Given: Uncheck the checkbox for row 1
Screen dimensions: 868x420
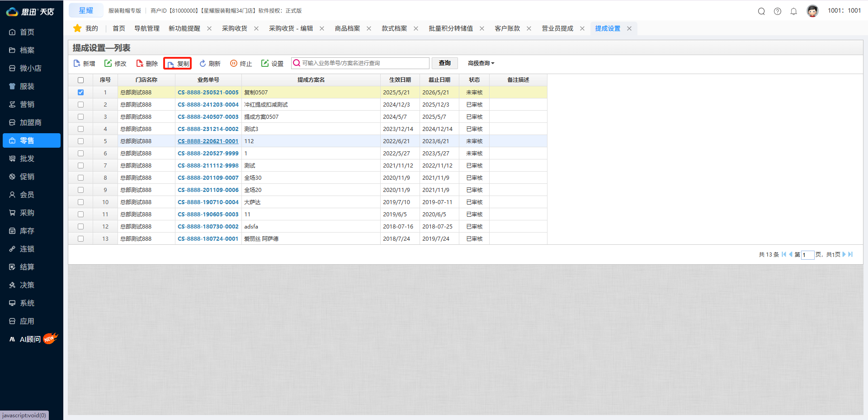Looking at the screenshot, I should tap(80, 92).
